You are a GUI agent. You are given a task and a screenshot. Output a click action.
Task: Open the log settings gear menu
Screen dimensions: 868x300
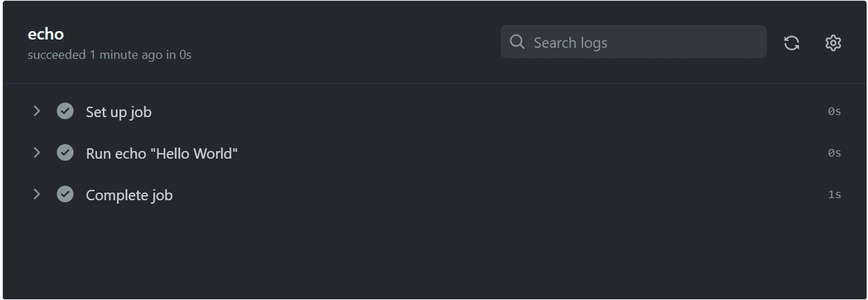click(x=833, y=43)
